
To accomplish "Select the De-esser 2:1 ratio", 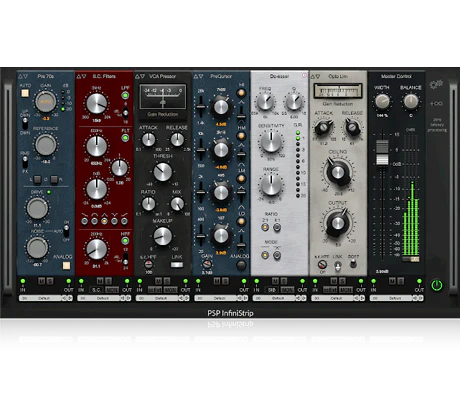I will point(265,228).
